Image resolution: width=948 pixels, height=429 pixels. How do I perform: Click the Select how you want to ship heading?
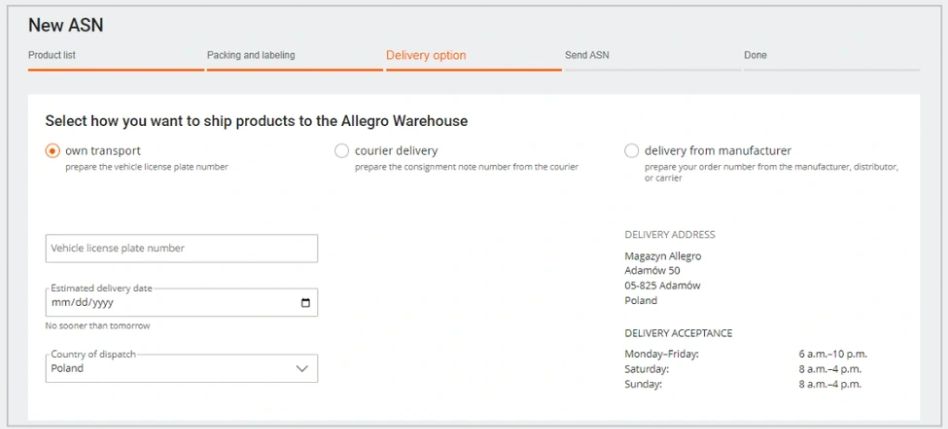(256, 121)
